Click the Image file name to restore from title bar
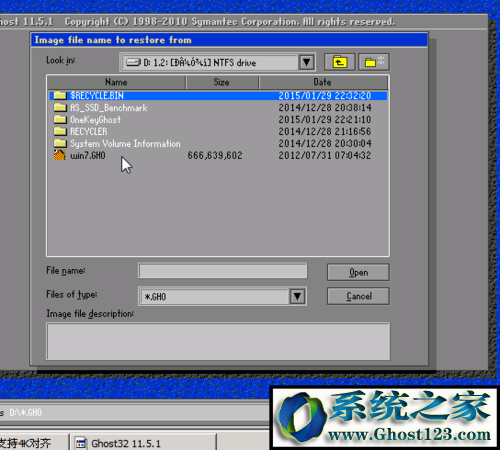Screen dimensions: 500x450 229,40
